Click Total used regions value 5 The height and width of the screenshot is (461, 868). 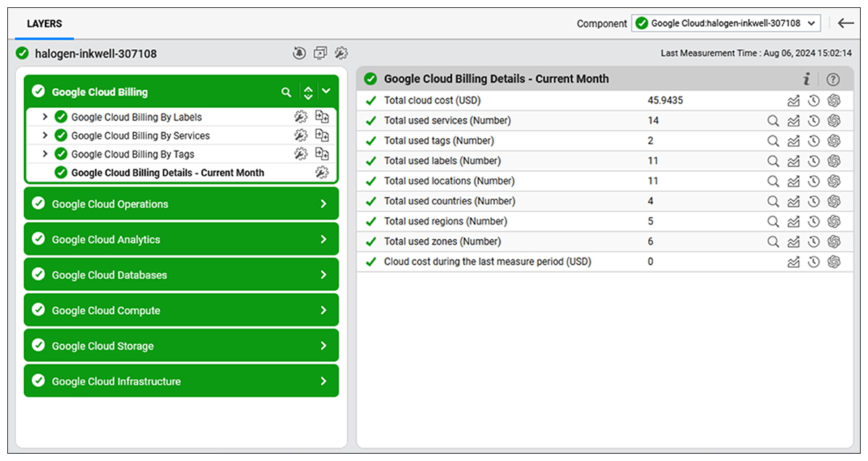(x=650, y=221)
